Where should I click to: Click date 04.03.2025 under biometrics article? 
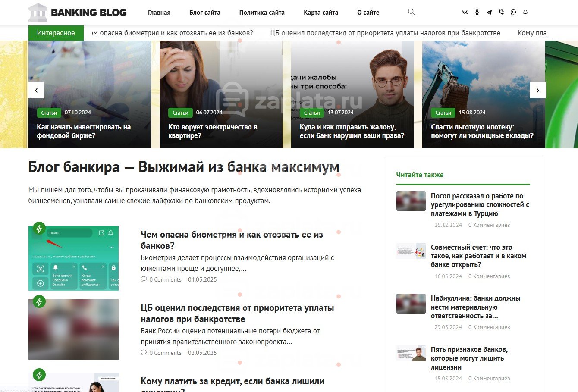point(202,279)
